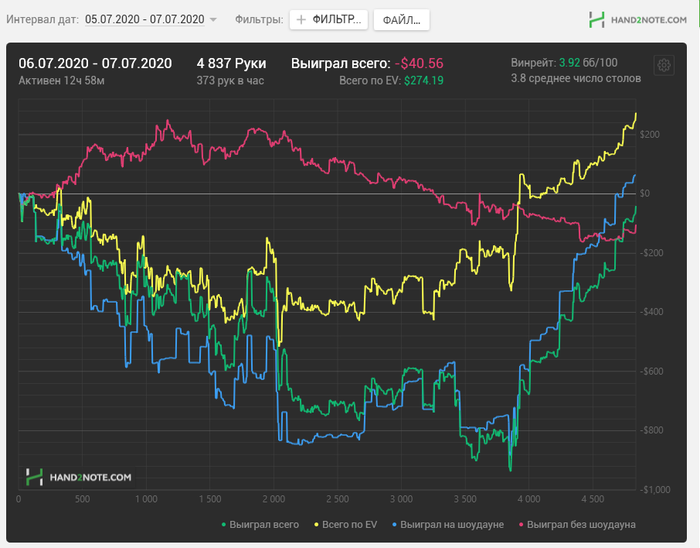Click the -$200 y-axis label
The image size is (700, 548).
point(650,253)
